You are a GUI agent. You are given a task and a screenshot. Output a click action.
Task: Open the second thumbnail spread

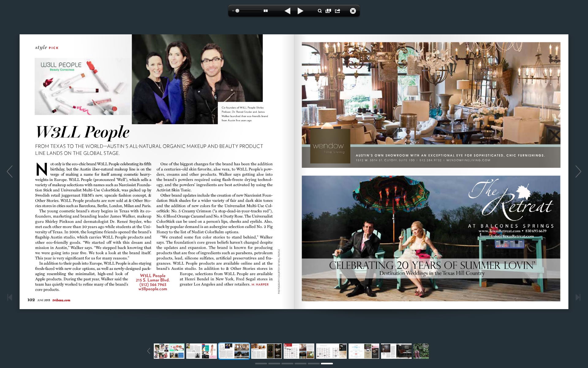pos(202,351)
